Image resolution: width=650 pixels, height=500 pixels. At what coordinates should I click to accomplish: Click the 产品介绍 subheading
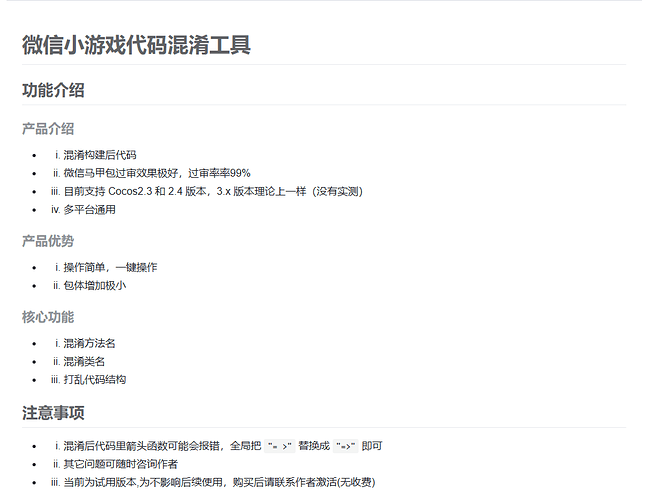coord(48,129)
